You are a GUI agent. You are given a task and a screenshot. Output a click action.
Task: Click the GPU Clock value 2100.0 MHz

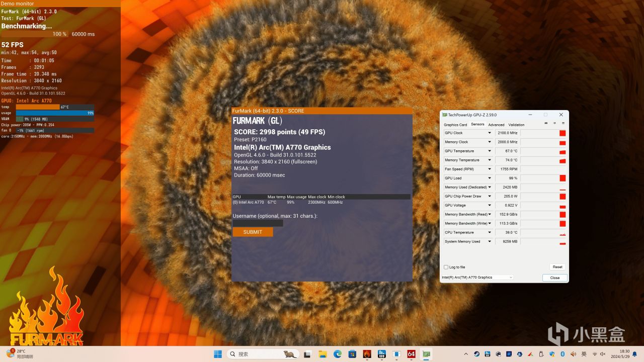(x=507, y=133)
